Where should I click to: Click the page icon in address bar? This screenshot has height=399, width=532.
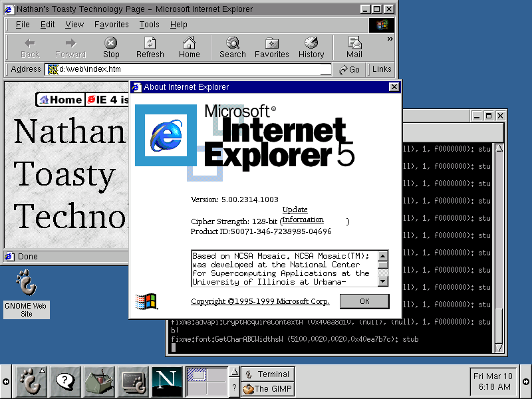click(53, 69)
